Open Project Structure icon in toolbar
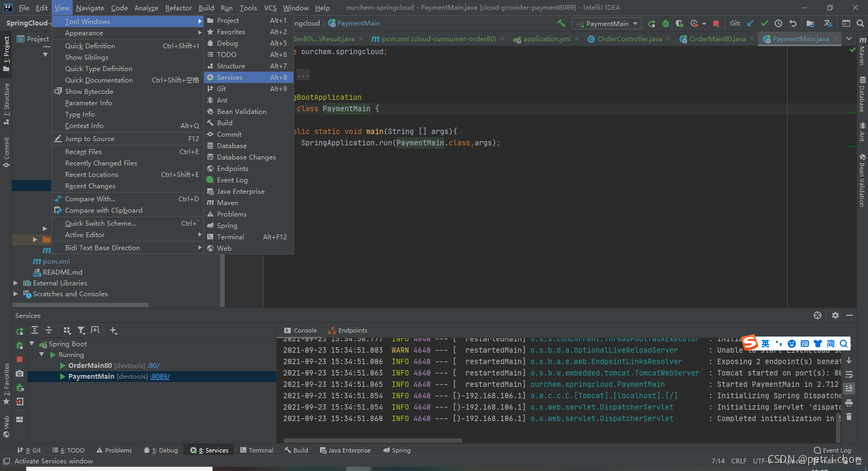868x471 pixels. point(810,23)
